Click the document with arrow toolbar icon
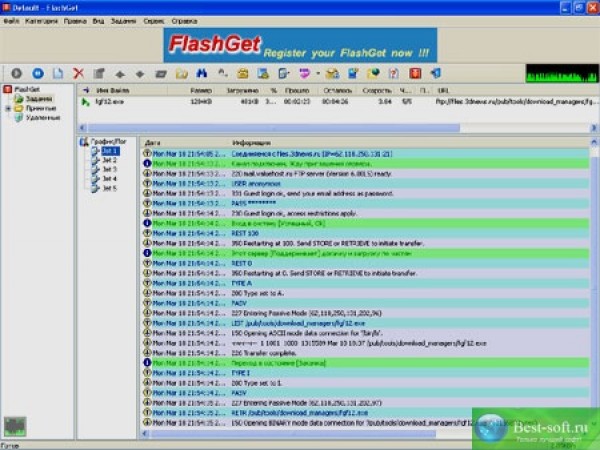Viewport: 600px width, 450px height. click(284, 73)
